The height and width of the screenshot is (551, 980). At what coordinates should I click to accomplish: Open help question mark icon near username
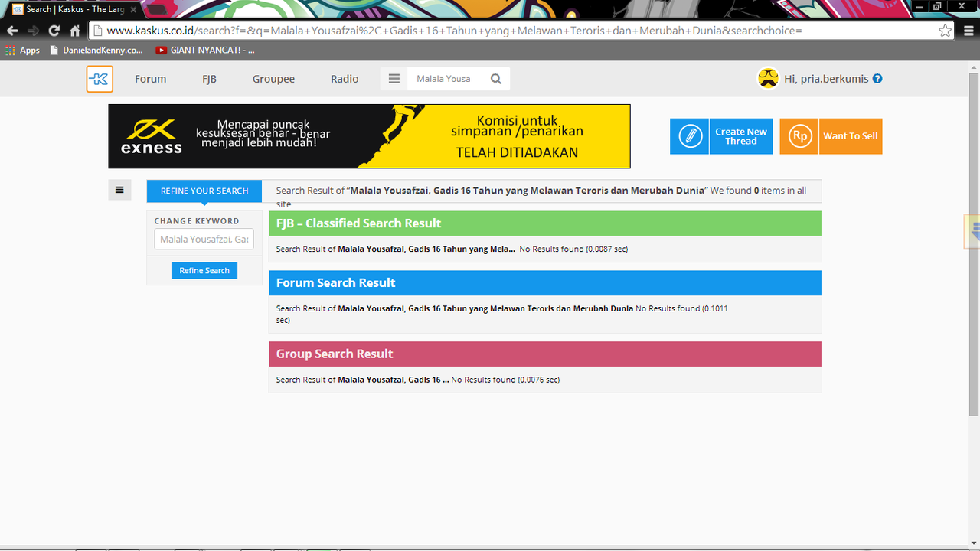point(877,78)
